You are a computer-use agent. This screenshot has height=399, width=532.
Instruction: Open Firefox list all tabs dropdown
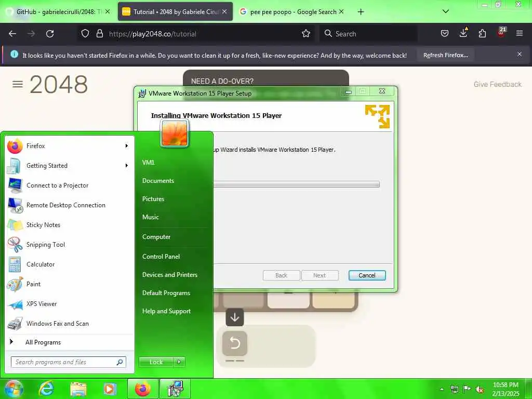(446, 11)
